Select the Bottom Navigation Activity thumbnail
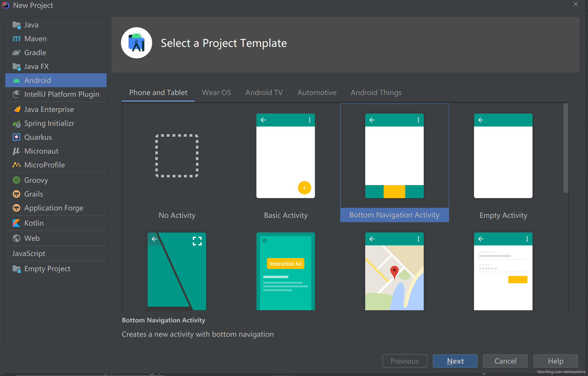 pos(394,156)
